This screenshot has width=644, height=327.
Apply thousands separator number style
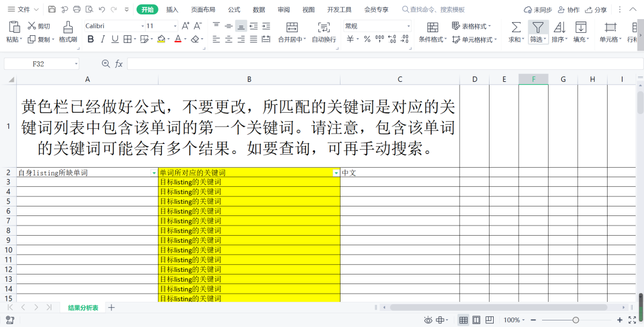coord(379,39)
